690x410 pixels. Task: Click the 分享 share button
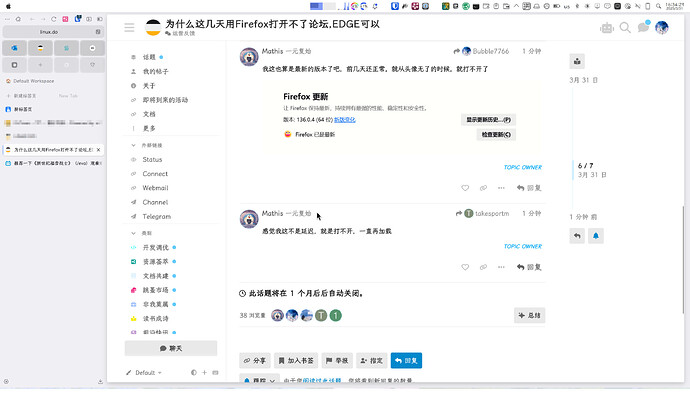point(255,360)
